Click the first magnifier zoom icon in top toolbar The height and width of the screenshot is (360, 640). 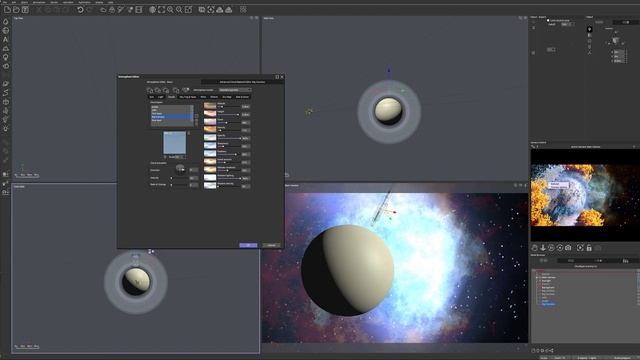[170, 9]
